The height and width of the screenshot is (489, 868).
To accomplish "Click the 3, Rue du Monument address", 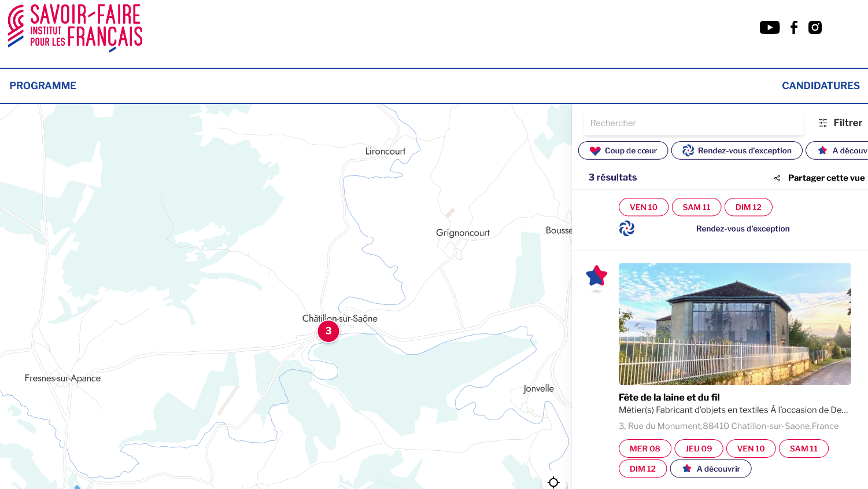I will click(x=729, y=426).
